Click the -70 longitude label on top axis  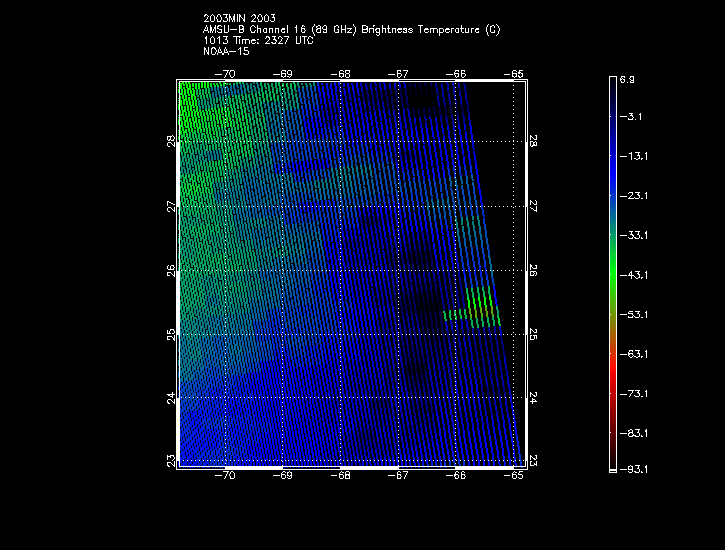tap(227, 73)
